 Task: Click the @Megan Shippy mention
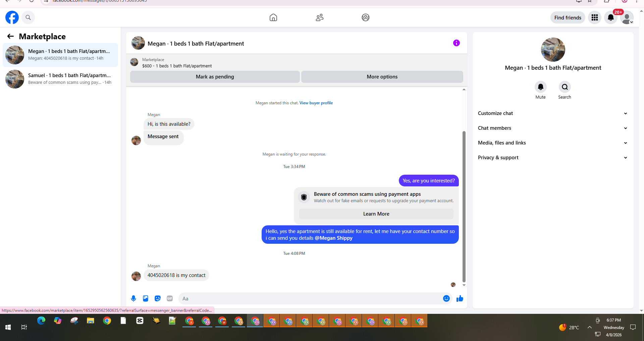coord(333,238)
